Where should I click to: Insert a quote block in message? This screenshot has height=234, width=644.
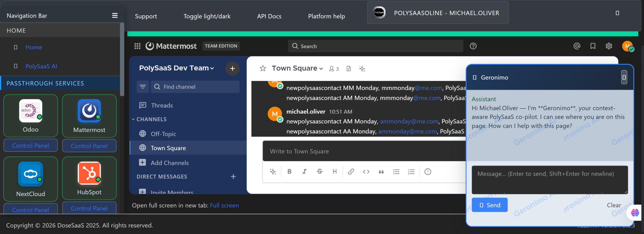(x=381, y=172)
